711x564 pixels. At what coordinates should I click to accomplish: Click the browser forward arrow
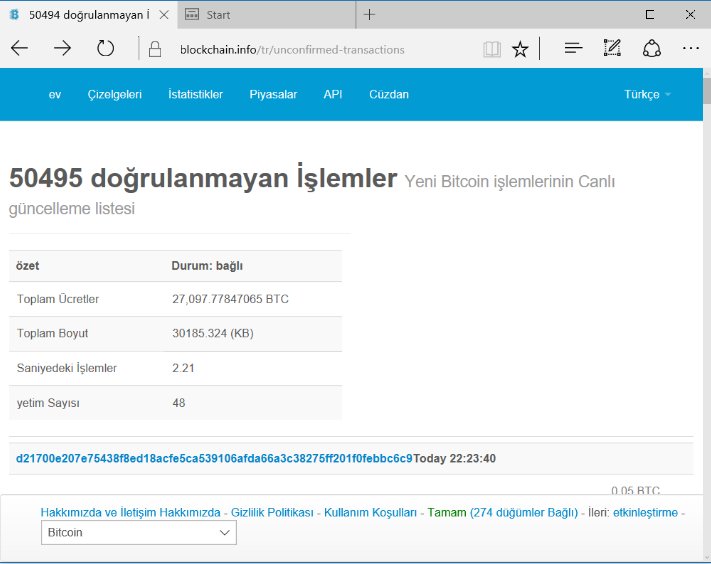(x=62, y=48)
